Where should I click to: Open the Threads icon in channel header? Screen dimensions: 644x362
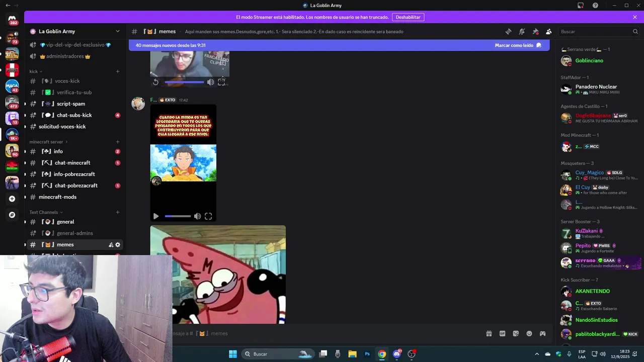pyautogui.click(x=508, y=31)
